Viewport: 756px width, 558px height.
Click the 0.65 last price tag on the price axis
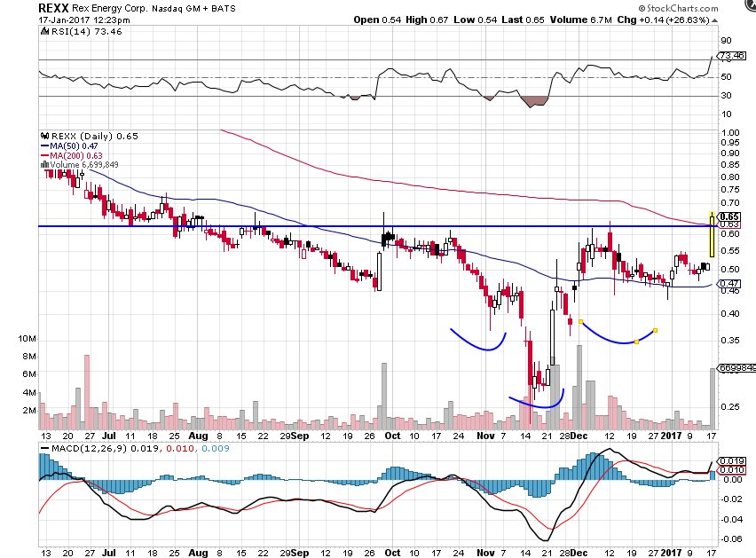coord(729,216)
